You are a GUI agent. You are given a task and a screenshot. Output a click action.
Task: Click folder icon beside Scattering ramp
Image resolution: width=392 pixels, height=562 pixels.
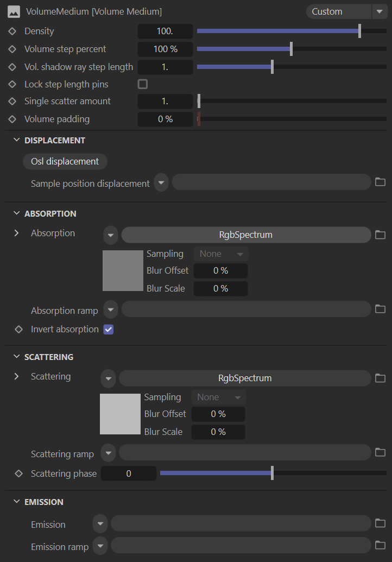pyautogui.click(x=380, y=452)
